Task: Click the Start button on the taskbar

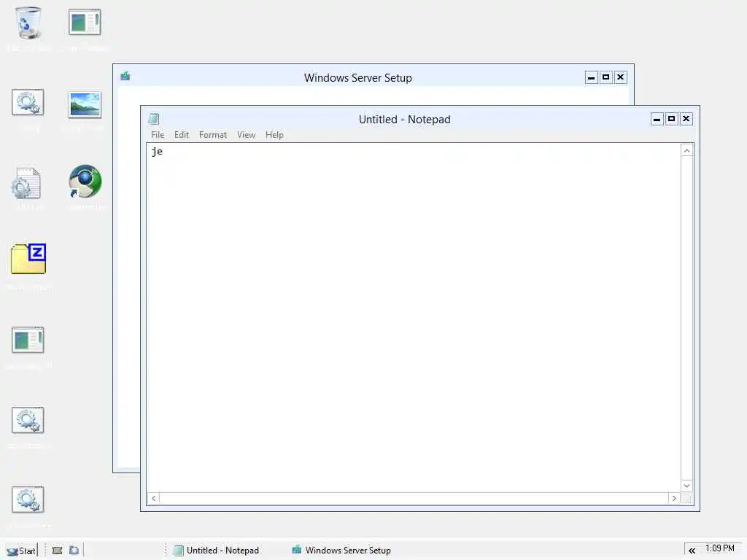Action: click(21, 551)
